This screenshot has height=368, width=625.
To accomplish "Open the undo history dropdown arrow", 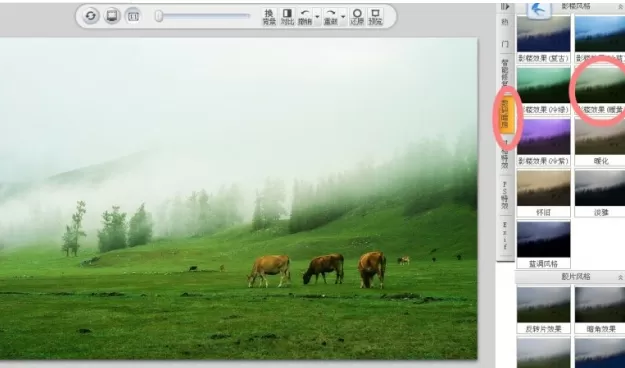I will tap(317, 18).
